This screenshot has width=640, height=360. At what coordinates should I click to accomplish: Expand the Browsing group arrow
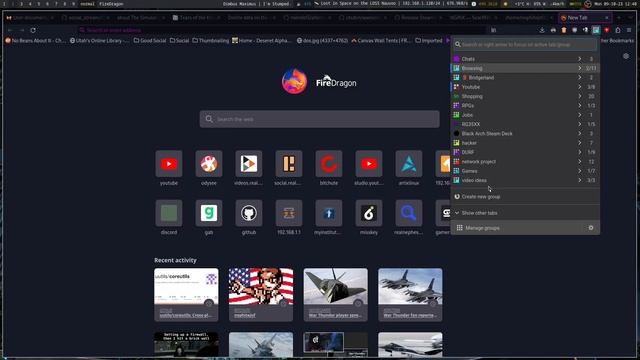[x=580, y=68]
